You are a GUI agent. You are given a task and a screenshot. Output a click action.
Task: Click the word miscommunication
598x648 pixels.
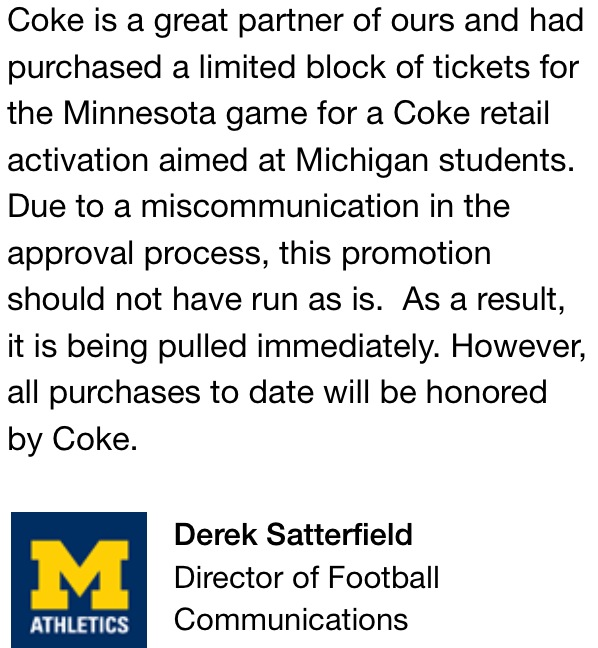click(280, 206)
